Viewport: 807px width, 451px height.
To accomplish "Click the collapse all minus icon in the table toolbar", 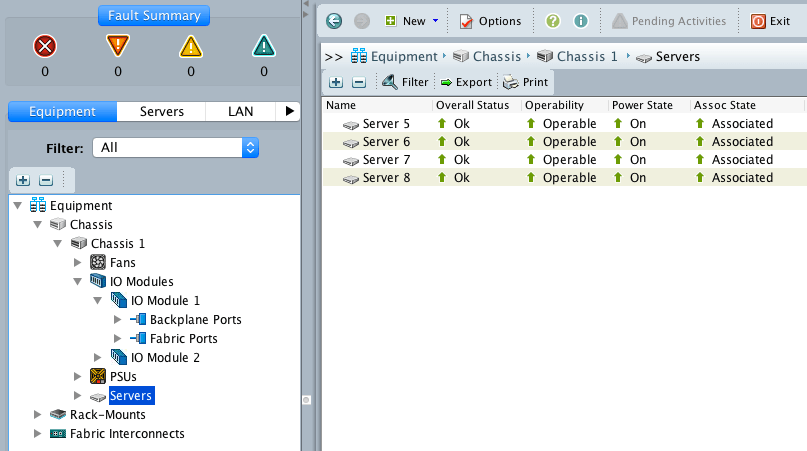I will pos(359,82).
